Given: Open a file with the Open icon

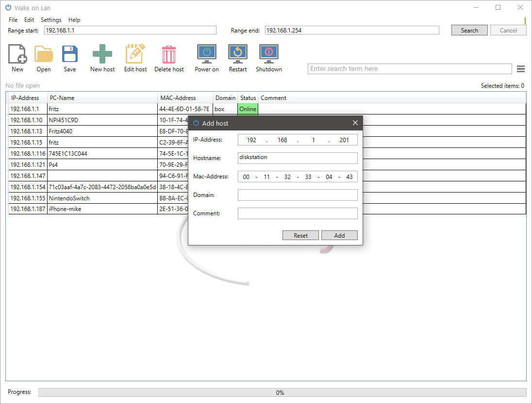Looking at the screenshot, I should point(43,54).
